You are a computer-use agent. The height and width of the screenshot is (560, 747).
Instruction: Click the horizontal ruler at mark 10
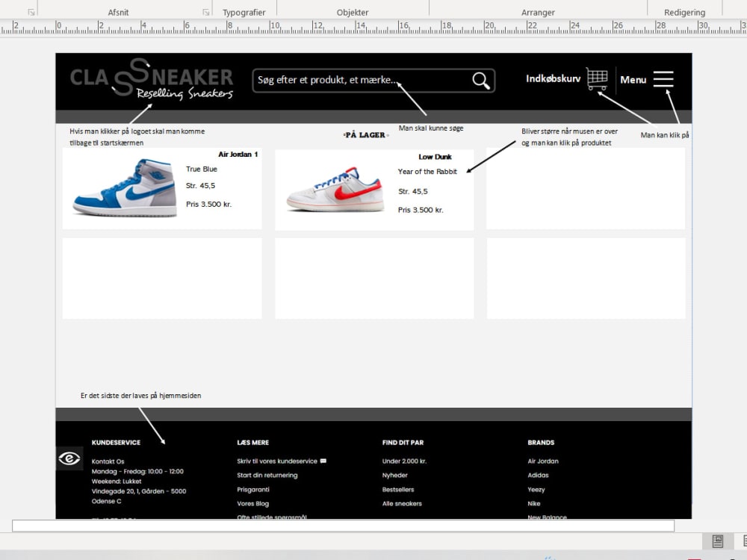(x=275, y=25)
